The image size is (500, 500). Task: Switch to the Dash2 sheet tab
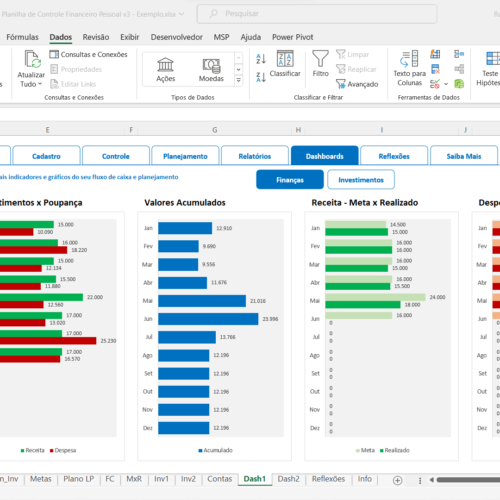click(289, 479)
